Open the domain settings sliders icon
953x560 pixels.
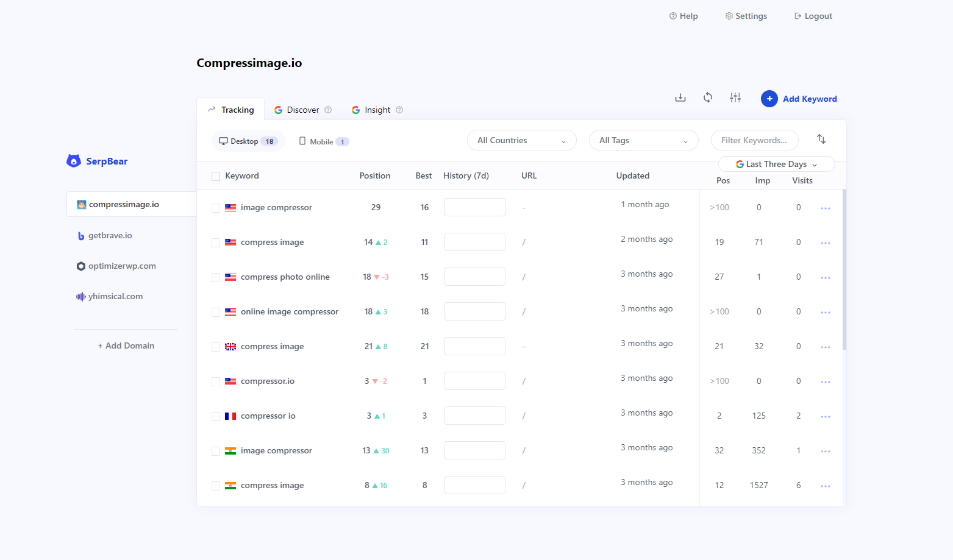735,97
